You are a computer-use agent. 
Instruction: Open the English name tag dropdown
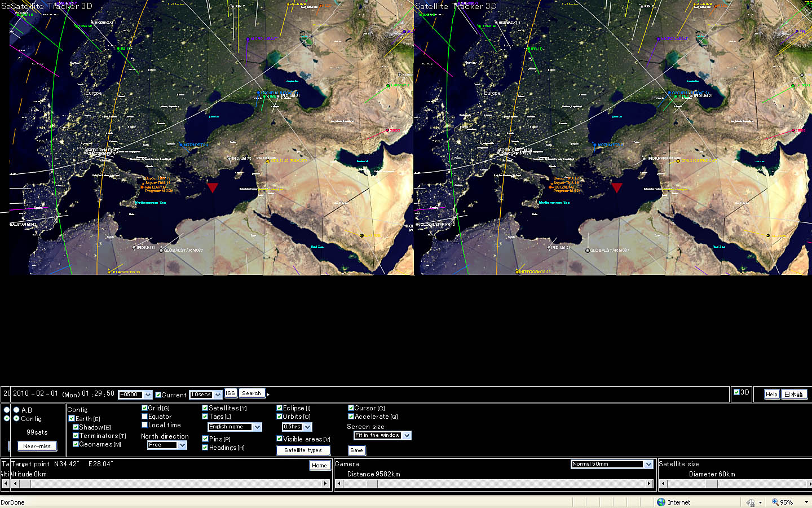[235, 427]
